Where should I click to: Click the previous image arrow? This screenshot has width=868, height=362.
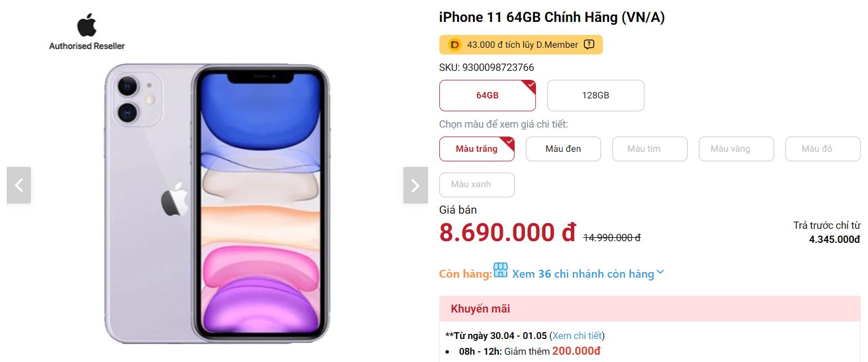click(x=19, y=185)
